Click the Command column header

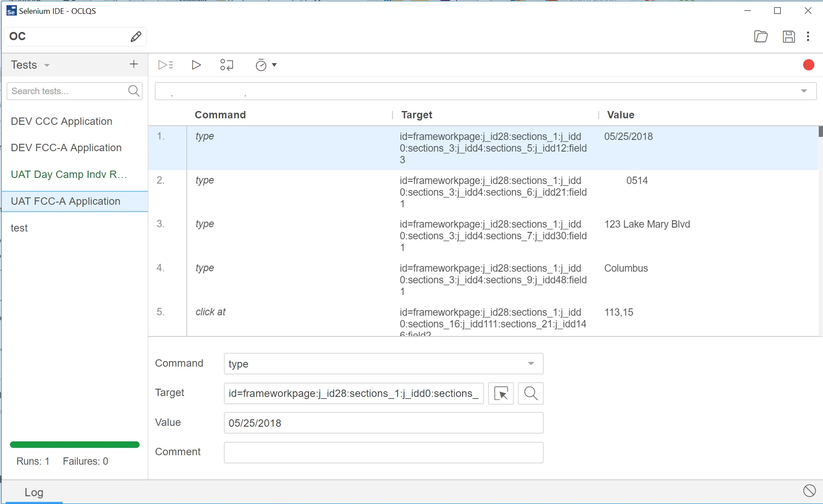(x=220, y=115)
